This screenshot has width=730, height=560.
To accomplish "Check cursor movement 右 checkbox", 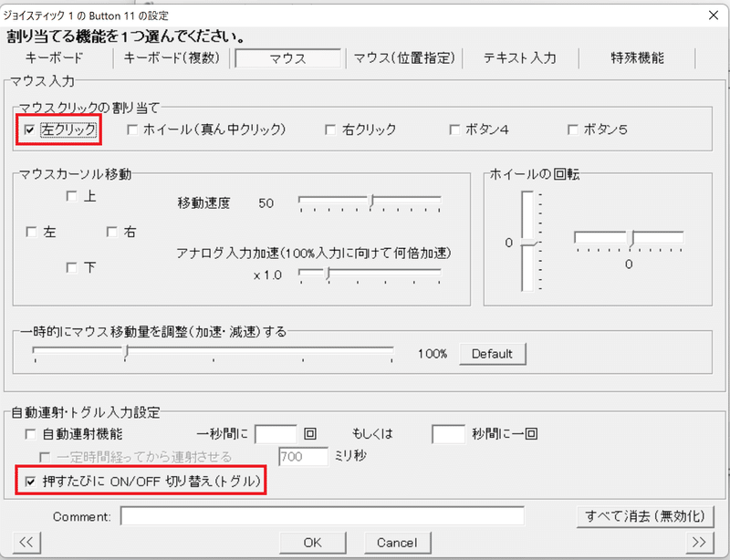I will tap(111, 232).
